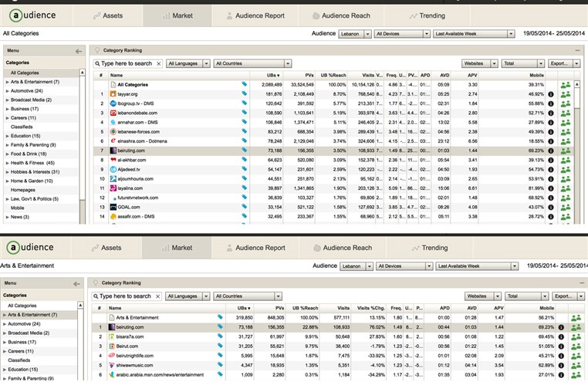Open the info icon for assafir.com - DMS
Image resolution: width=588 pixels, height=392 pixels.
551,216
